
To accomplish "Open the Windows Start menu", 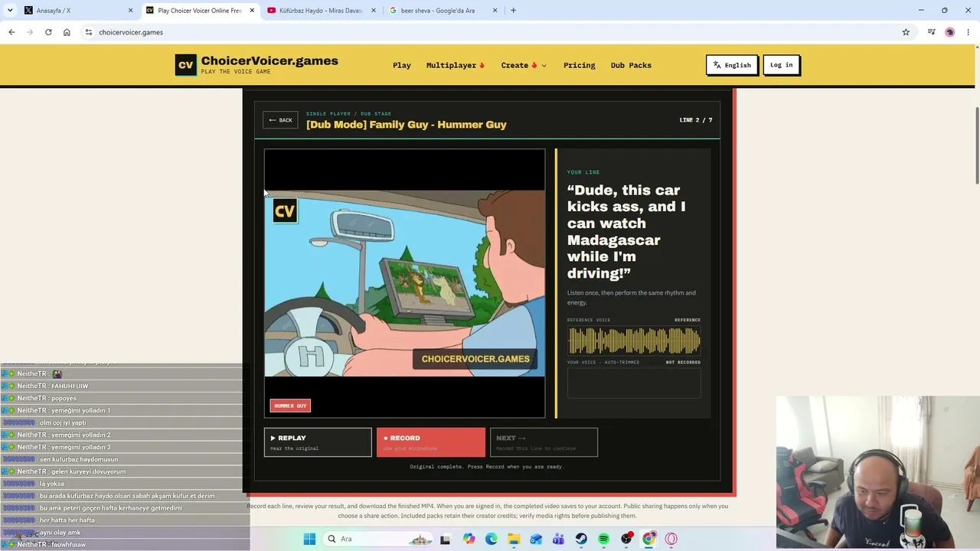I will 309,539.
